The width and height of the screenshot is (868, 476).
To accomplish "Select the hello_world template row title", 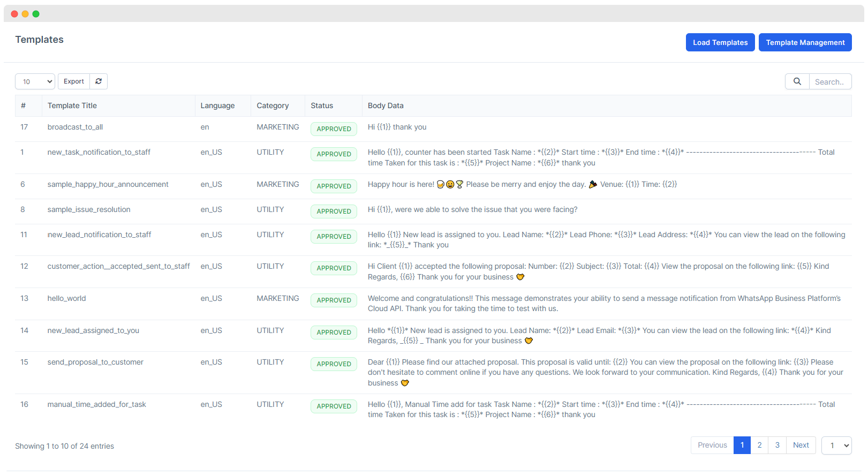I will pos(66,299).
